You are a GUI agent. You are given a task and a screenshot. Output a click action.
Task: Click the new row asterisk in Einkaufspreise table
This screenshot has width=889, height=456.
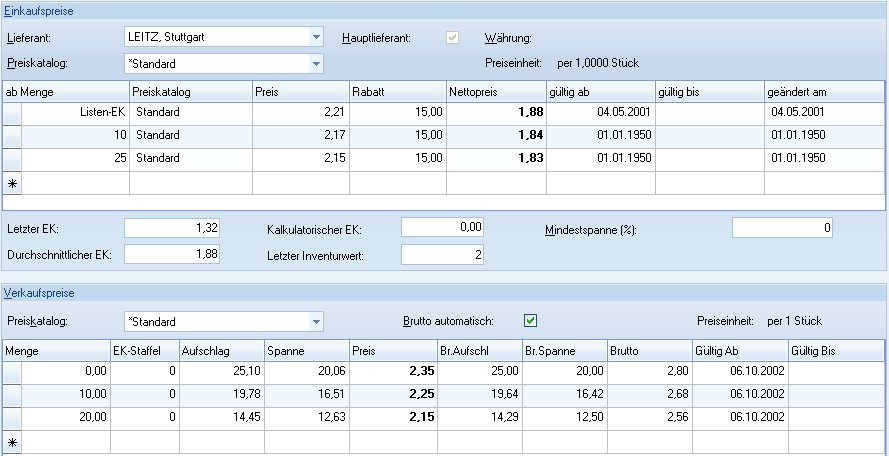tap(12, 184)
